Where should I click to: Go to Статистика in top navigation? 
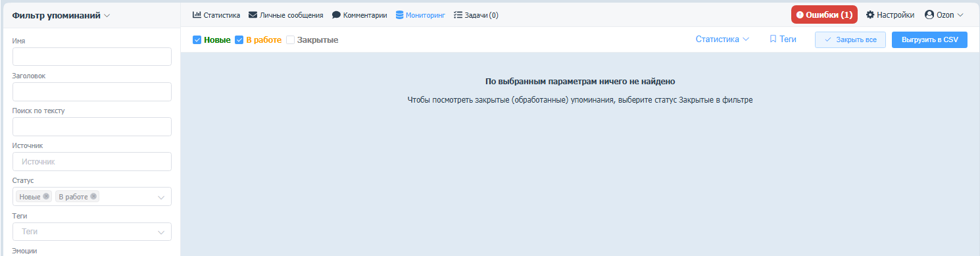216,14
